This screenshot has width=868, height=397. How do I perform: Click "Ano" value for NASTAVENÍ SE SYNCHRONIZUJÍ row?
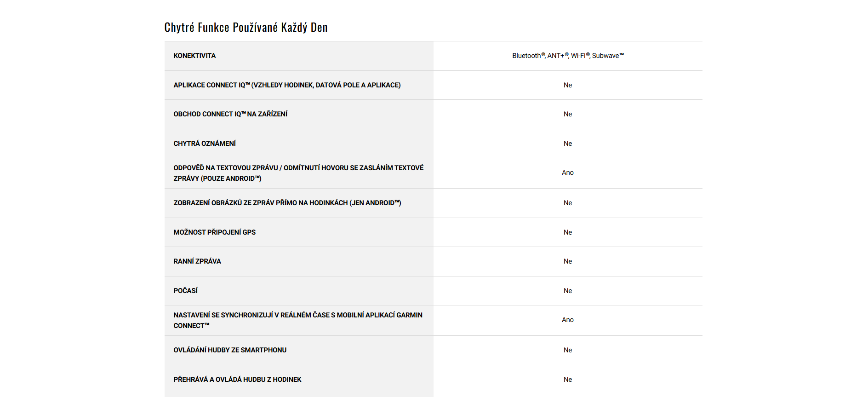pyautogui.click(x=568, y=320)
